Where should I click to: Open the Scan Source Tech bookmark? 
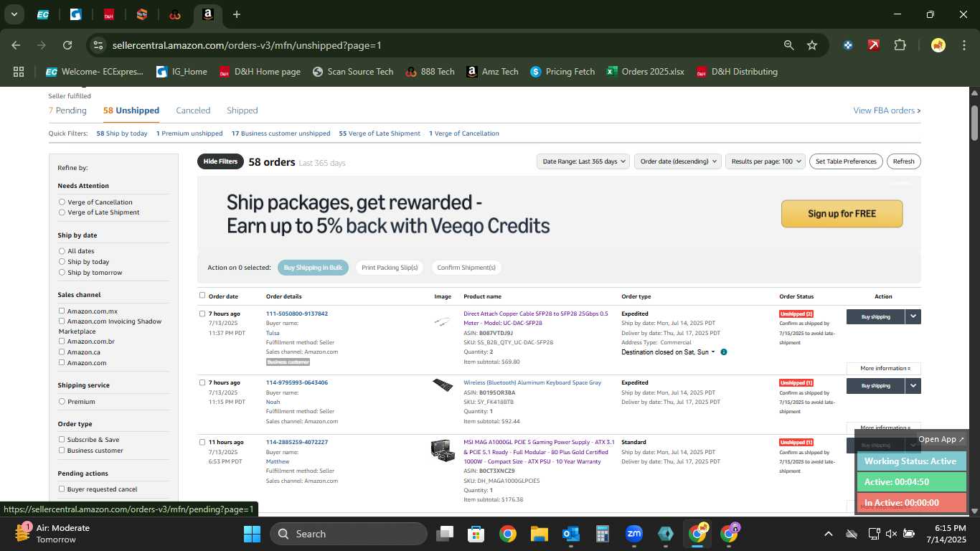coord(353,72)
